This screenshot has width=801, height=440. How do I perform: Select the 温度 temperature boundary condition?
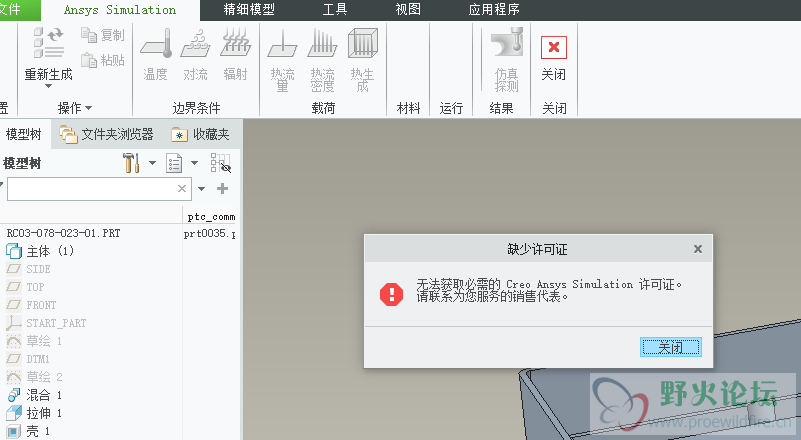click(x=155, y=55)
